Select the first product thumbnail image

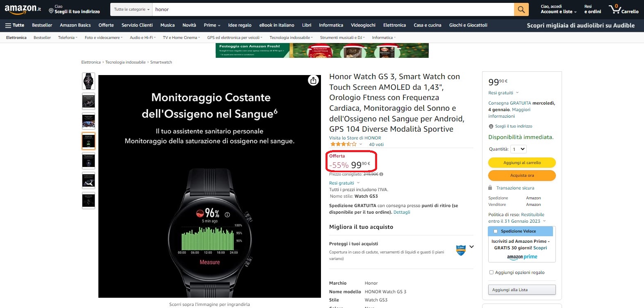[89, 81]
